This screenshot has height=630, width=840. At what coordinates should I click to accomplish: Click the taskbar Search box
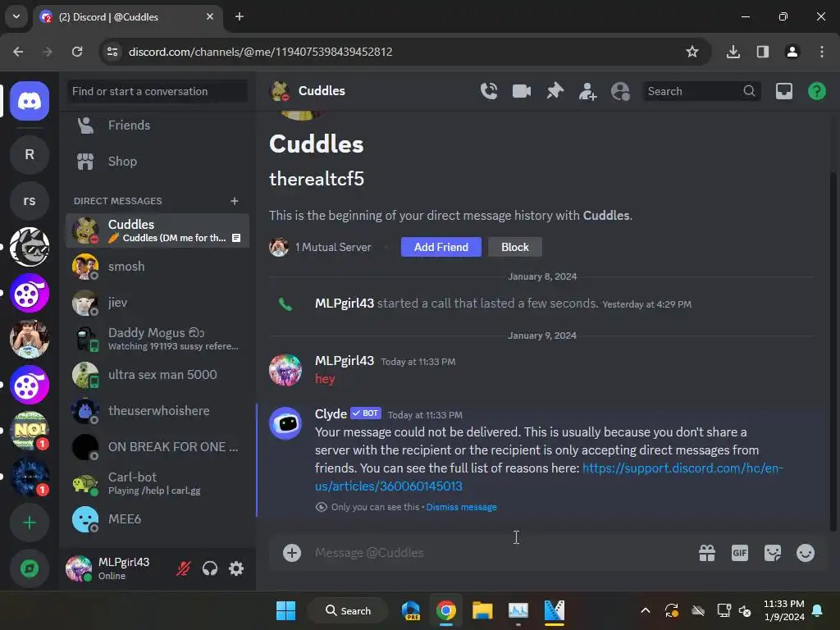tap(348, 610)
